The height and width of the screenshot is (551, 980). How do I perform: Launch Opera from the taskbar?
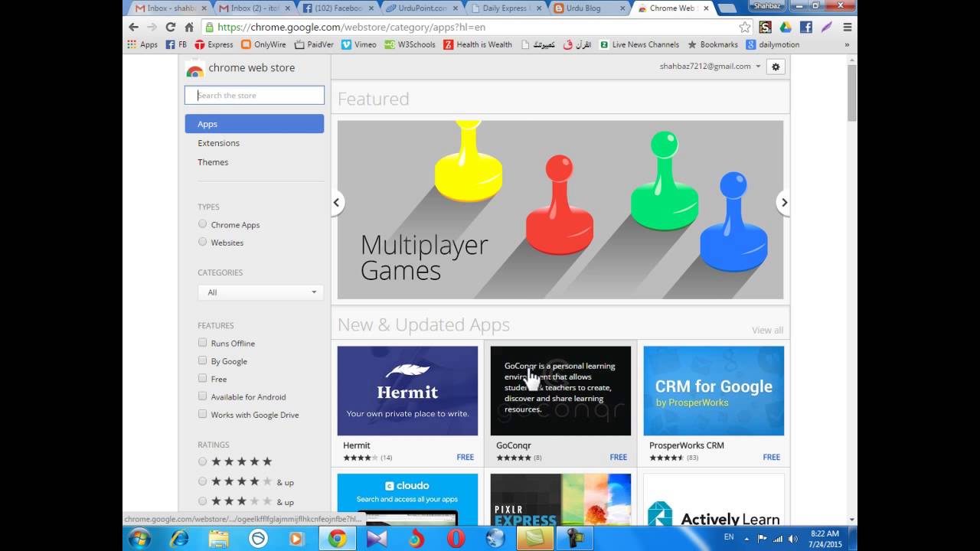tap(456, 539)
